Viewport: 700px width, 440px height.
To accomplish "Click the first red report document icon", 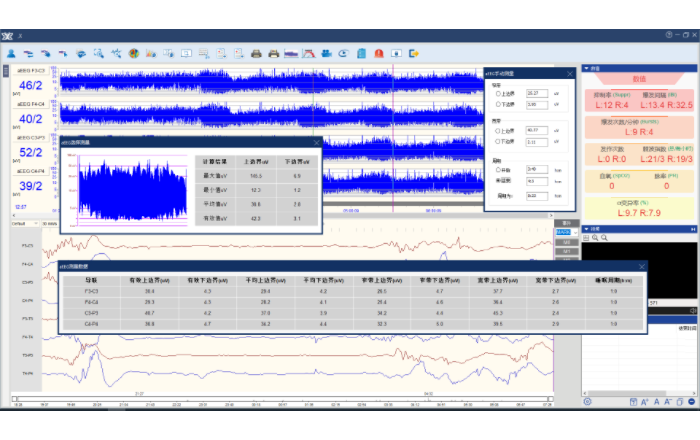I will point(221,54).
